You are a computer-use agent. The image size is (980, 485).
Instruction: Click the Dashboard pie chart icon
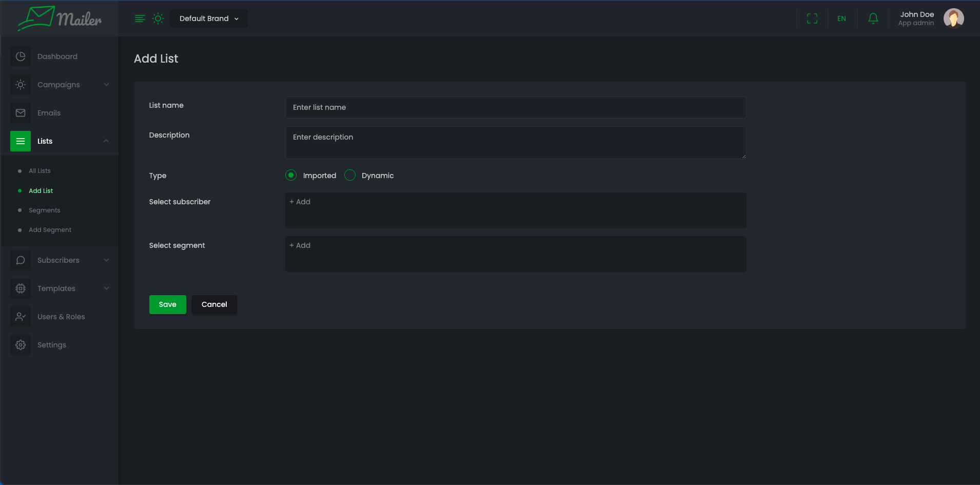point(21,56)
